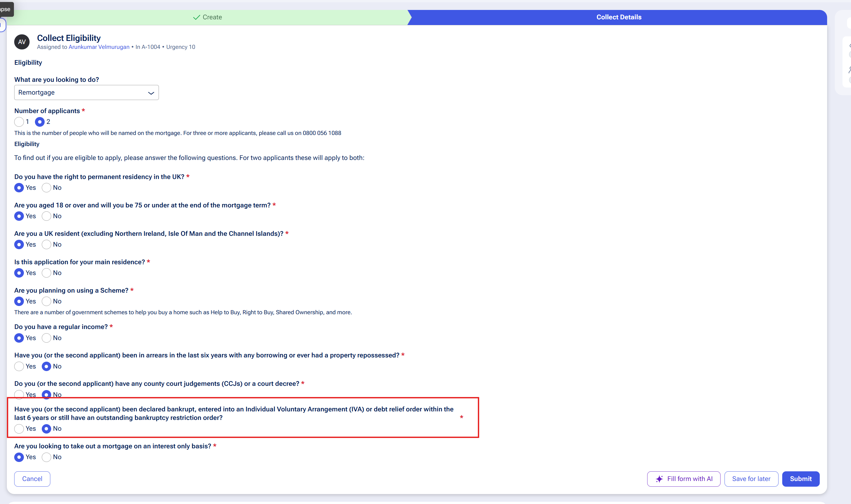Click the chevron on the Remortgage selector

coord(151,92)
